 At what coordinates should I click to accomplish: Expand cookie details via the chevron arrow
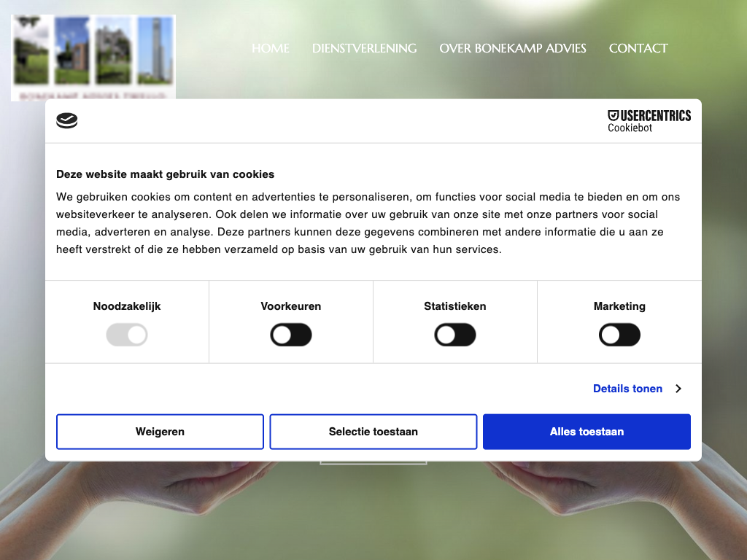pos(678,389)
